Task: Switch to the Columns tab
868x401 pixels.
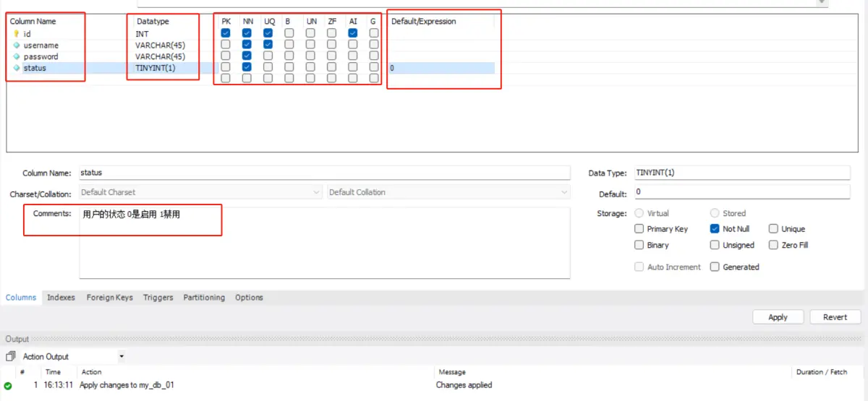Action: tap(21, 298)
